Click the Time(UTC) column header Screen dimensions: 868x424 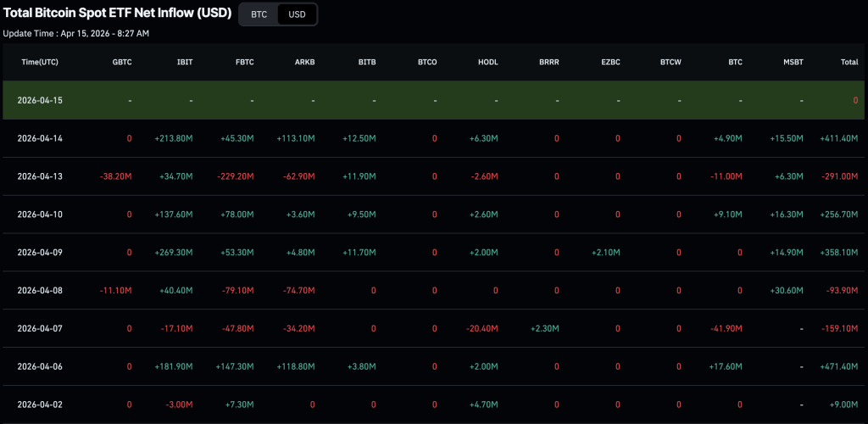tap(40, 62)
